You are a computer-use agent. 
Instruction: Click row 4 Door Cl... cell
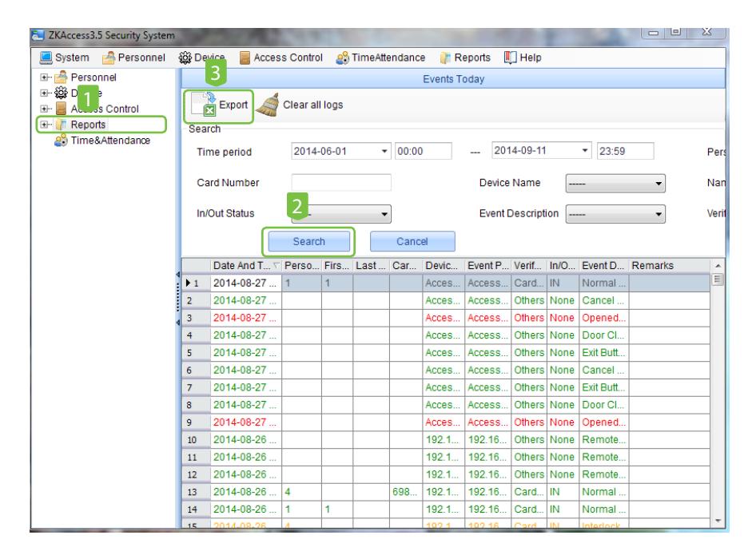pyautogui.click(x=603, y=335)
